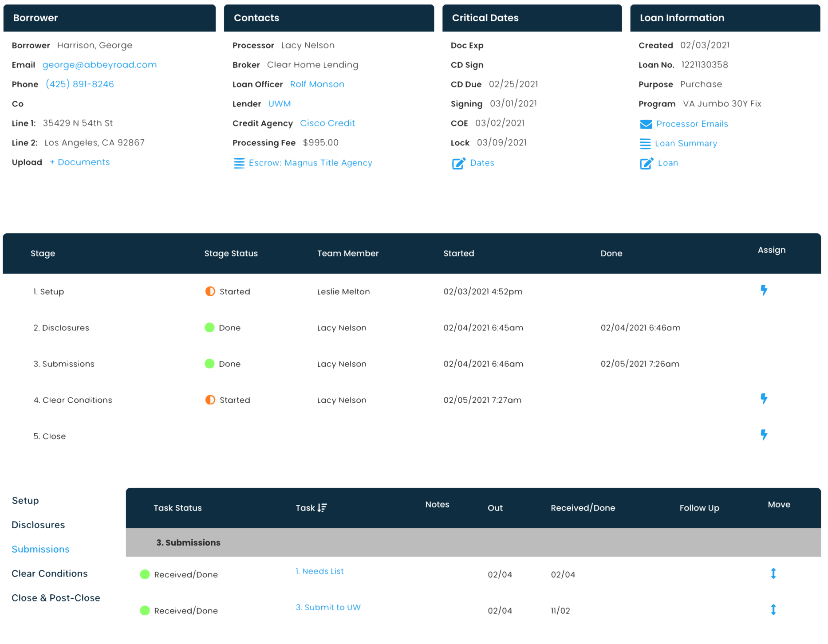828x644 pixels.
Task: Select the Disclosures tab in sidebar
Action: [38, 525]
